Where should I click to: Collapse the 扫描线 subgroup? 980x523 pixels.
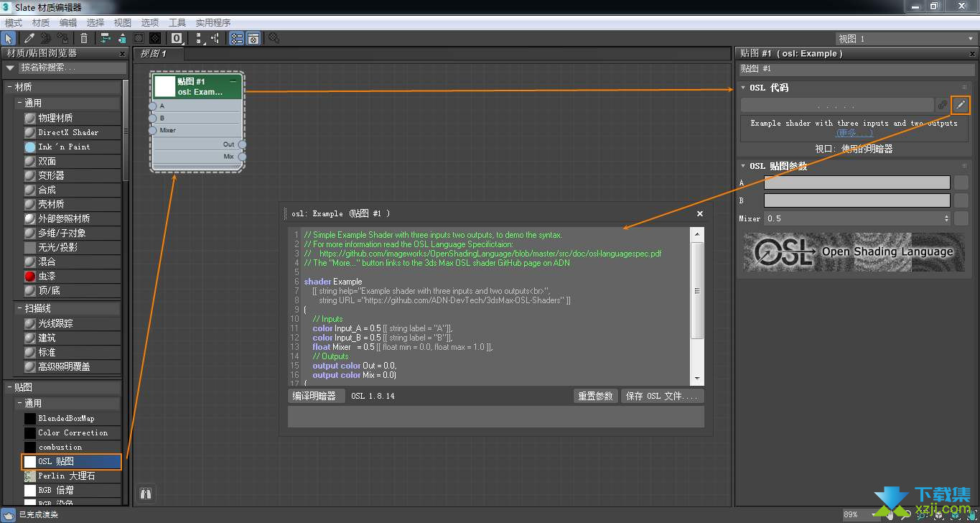tap(20, 308)
